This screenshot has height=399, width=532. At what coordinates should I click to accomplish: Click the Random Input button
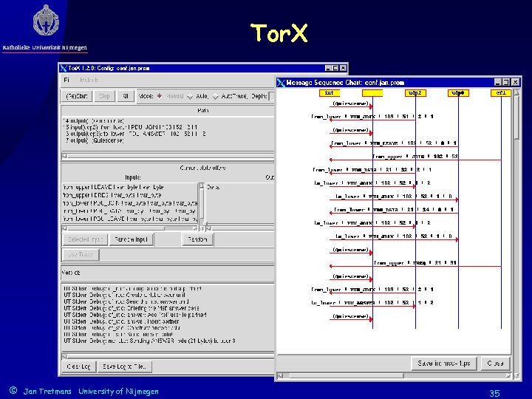131,239
